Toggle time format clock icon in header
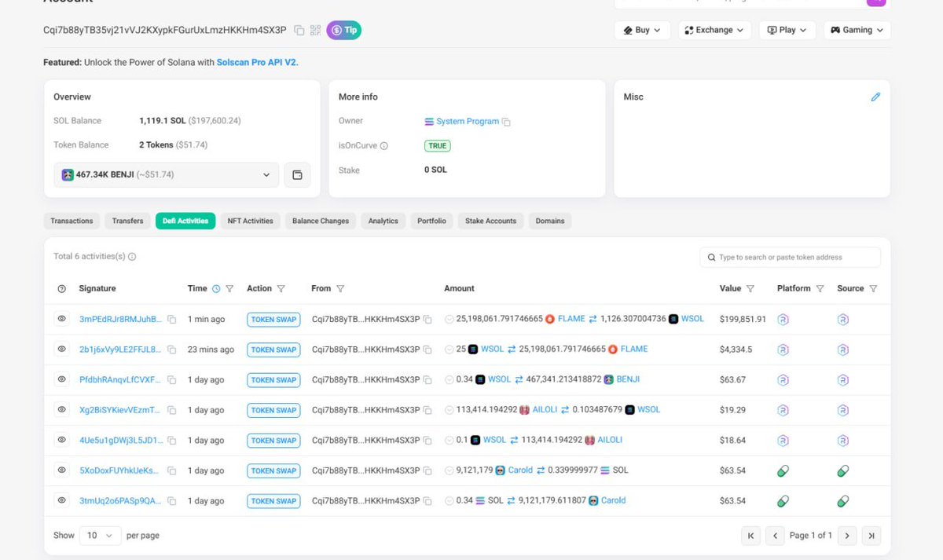The height and width of the screenshot is (560, 943). pos(216,289)
